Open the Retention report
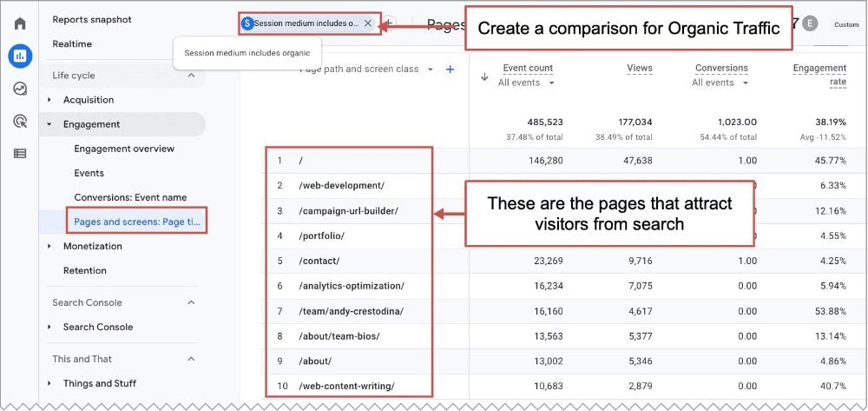The height and width of the screenshot is (411, 868). 85,270
